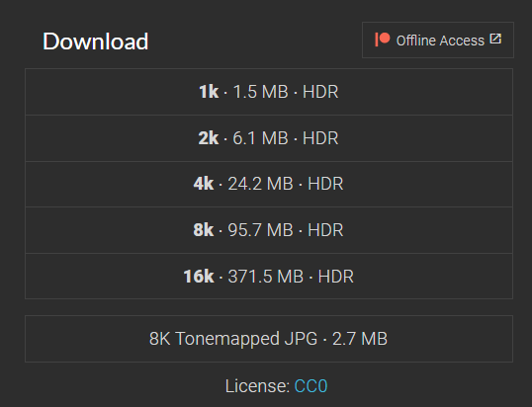Download the 1k 1.5 MB HDR file
The image size is (532, 407).
click(269, 92)
